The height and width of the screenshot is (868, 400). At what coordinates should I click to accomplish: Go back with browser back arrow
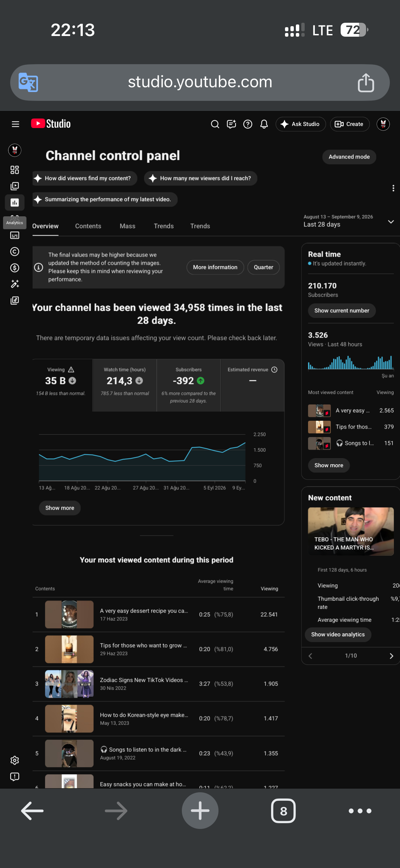(32, 811)
